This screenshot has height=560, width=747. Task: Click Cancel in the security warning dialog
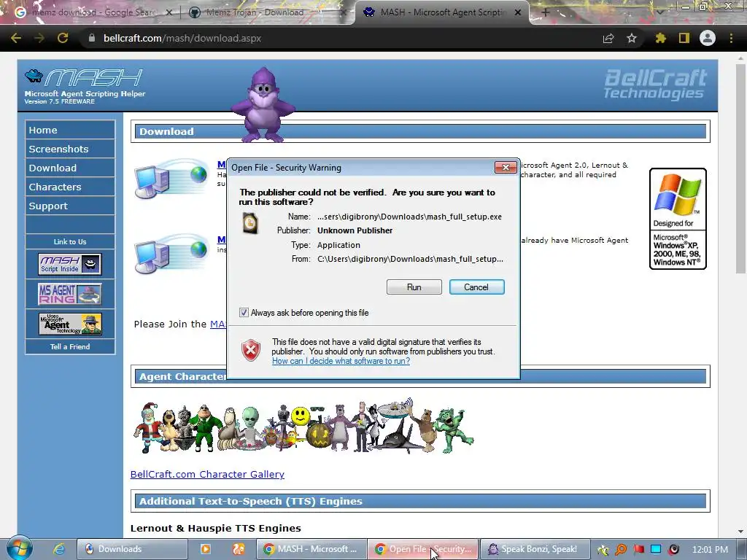[x=476, y=287]
